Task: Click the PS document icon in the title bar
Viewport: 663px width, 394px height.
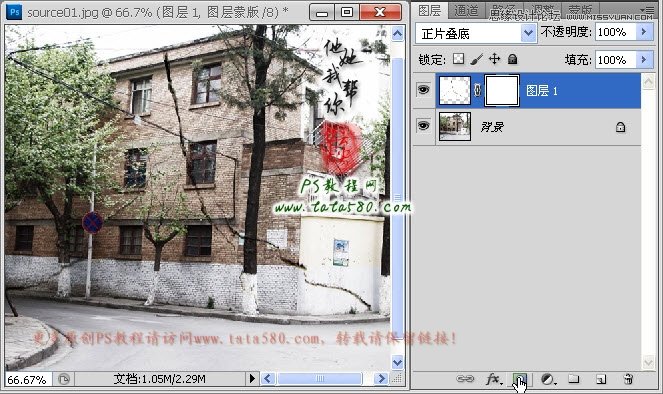Action: [14, 12]
